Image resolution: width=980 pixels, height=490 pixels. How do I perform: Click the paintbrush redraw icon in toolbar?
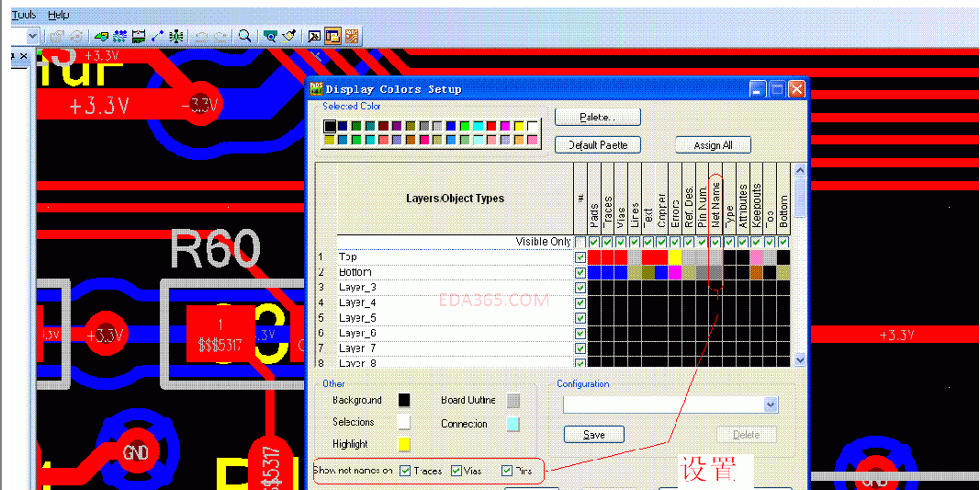[x=289, y=36]
